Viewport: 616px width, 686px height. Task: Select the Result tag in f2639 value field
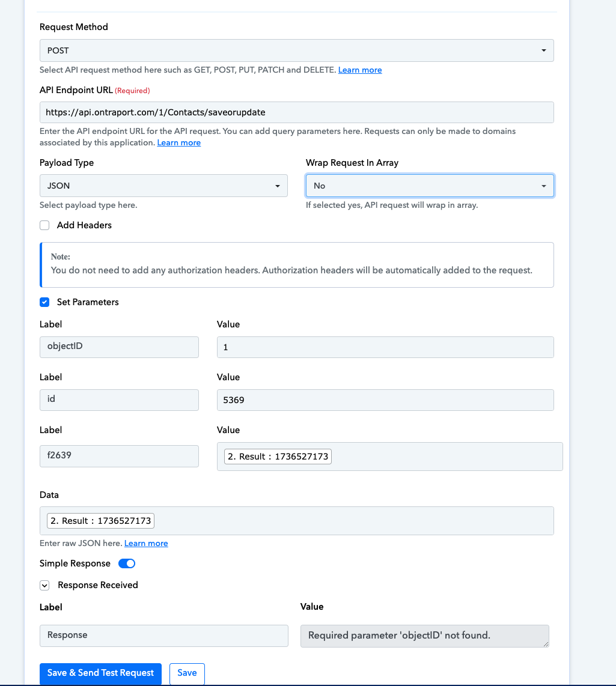(278, 457)
